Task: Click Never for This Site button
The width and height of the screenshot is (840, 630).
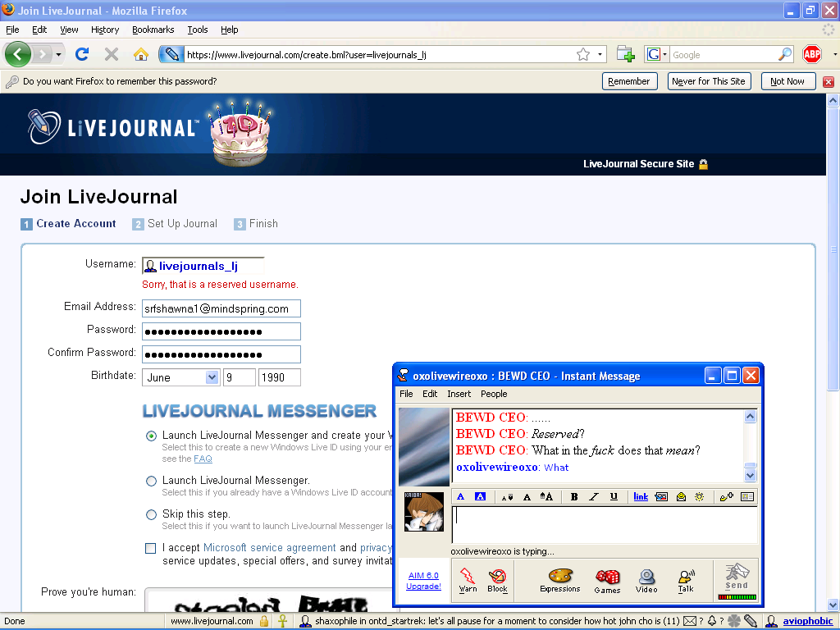Action: (709, 81)
